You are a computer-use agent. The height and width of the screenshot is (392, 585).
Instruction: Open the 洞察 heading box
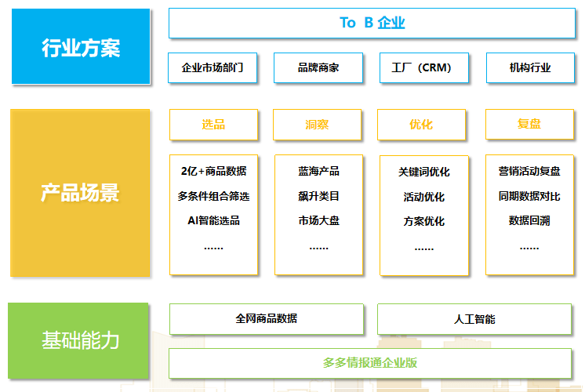click(317, 125)
